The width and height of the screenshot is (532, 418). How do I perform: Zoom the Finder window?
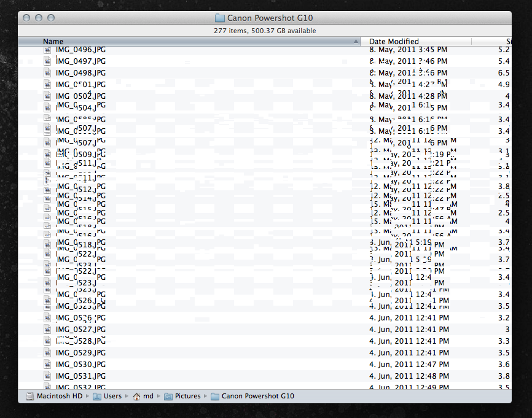[51, 18]
